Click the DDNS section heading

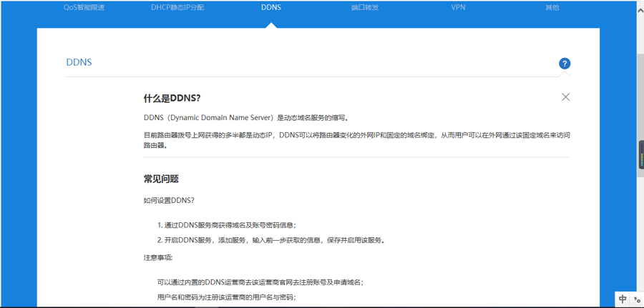coord(79,62)
